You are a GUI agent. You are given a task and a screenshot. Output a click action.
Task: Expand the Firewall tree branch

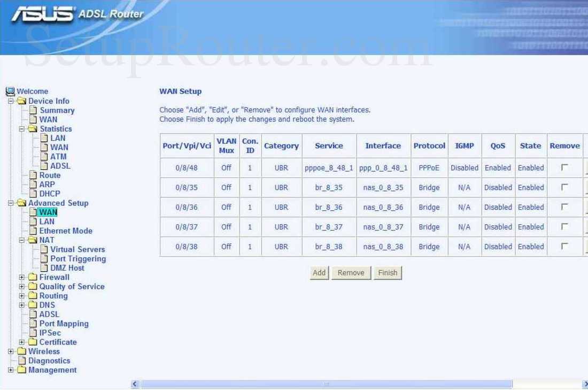[21, 277]
